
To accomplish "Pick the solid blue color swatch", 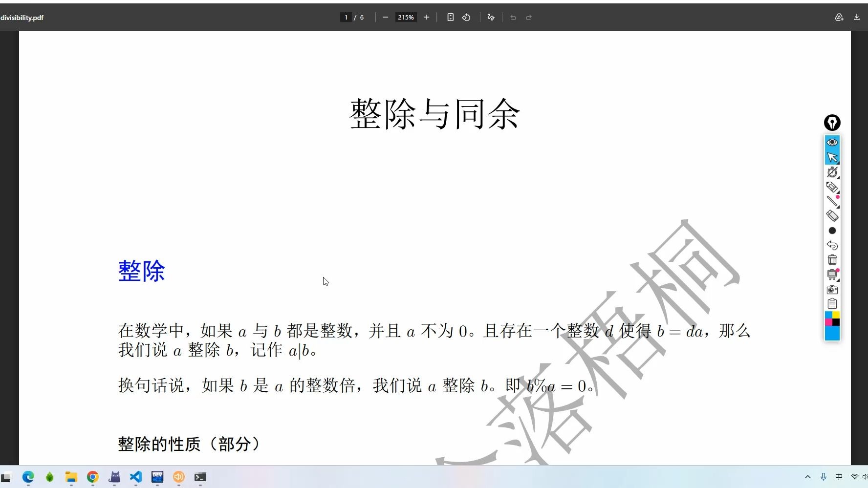I will [x=832, y=334].
